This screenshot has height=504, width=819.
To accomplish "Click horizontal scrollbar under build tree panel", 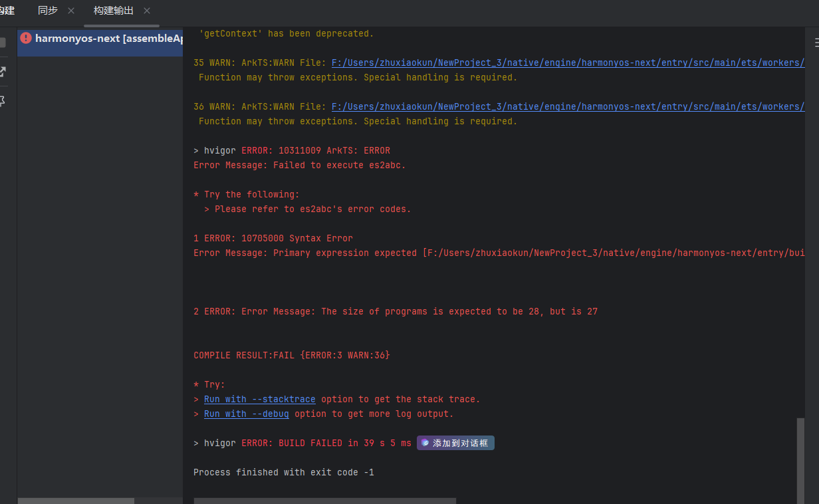I will [x=76, y=501].
